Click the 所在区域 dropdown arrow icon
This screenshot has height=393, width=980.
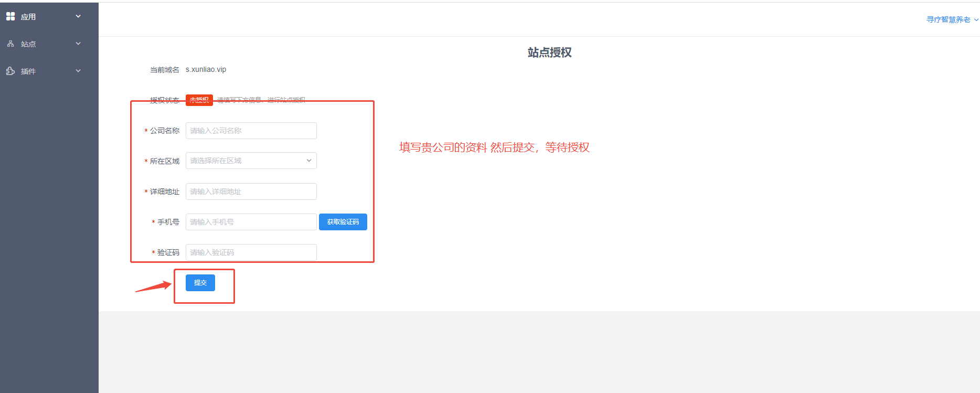(x=309, y=161)
